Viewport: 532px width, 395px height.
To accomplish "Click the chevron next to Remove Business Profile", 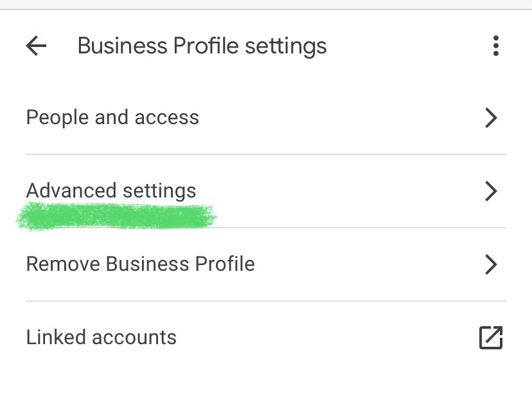I will coord(492,264).
